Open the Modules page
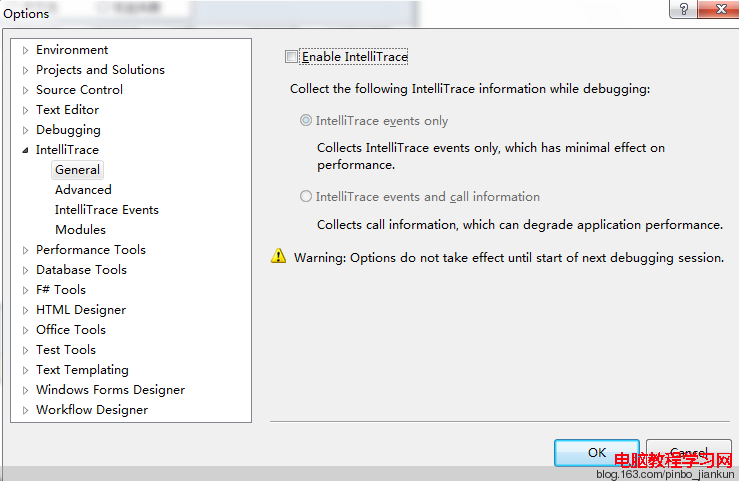This screenshot has height=481, width=739. click(x=81, y=229)
